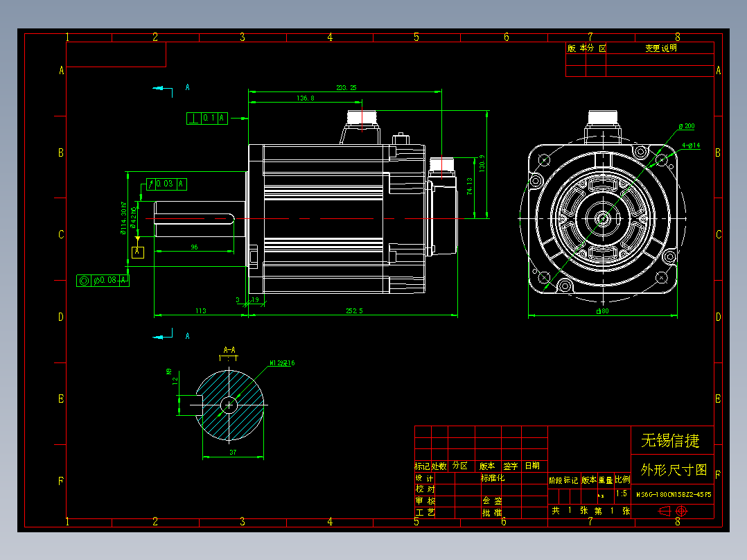747x560 pixels.
Task: Click the 标准化 cell
Action: [493, 478]
